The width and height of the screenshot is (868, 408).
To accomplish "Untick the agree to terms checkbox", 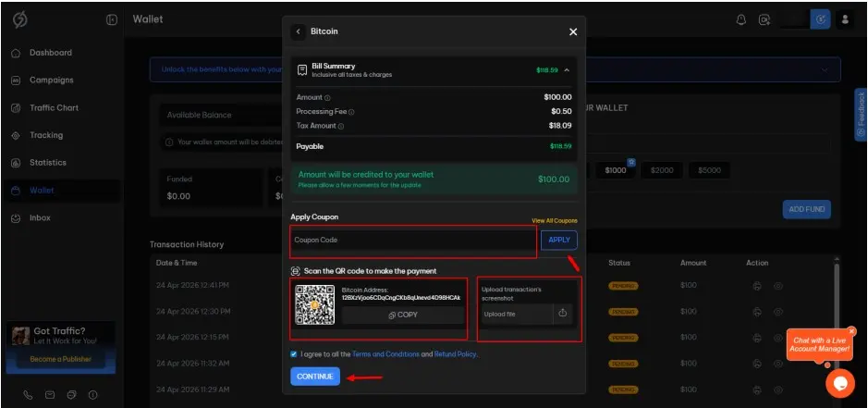I will pyautogui.click(x=293, y=353).
